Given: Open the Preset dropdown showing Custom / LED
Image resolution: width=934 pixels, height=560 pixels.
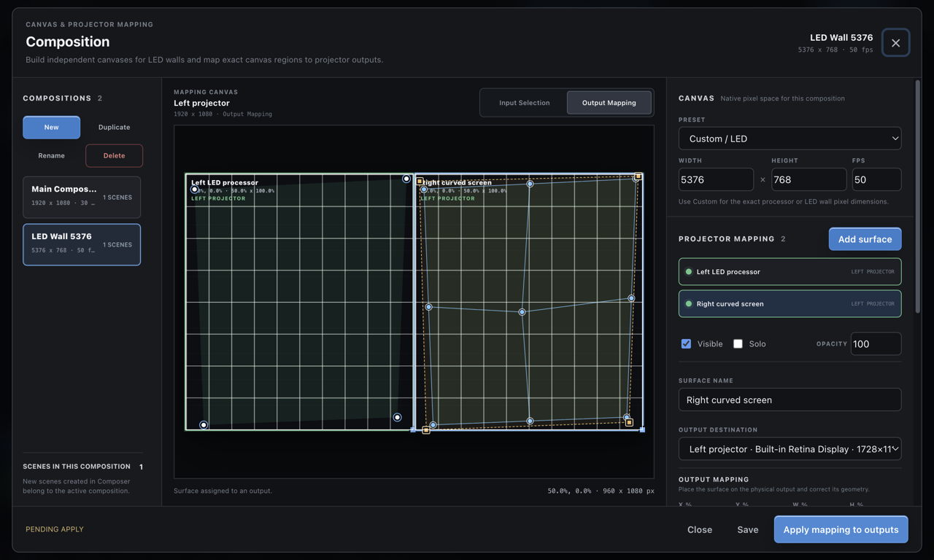Looking at the screenshot, I should [x=790, y=139].
